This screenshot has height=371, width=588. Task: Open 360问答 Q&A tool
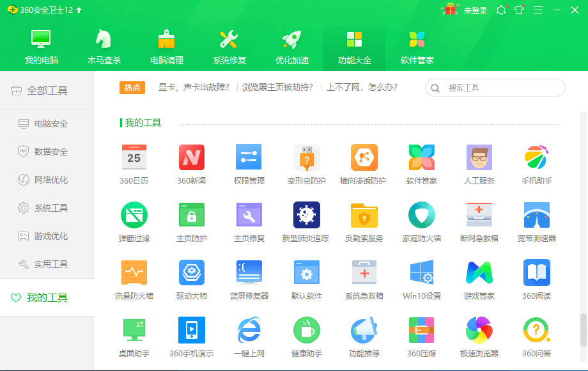point(537,337)
